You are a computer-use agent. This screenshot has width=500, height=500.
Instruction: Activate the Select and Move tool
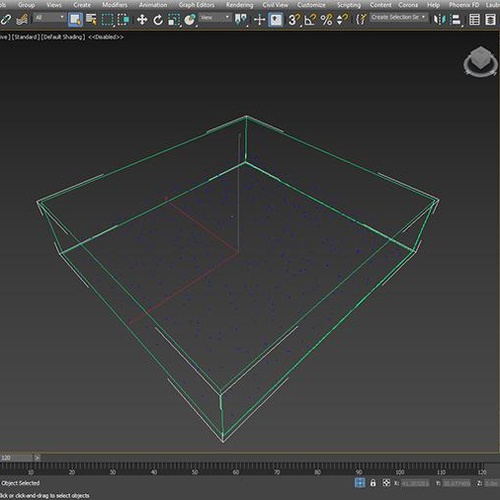(142, 20)
